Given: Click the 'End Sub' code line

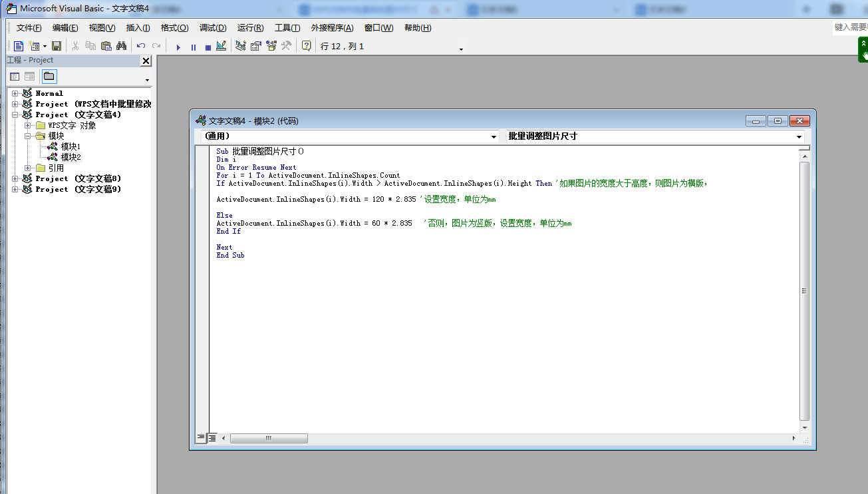Looking at the screenshot, I should (x=230, y=255).
